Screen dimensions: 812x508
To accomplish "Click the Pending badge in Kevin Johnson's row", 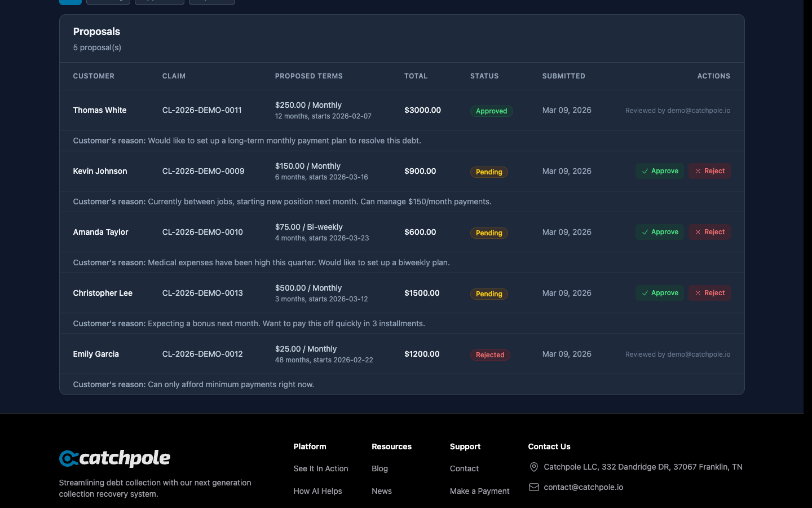I will (489, 172).
